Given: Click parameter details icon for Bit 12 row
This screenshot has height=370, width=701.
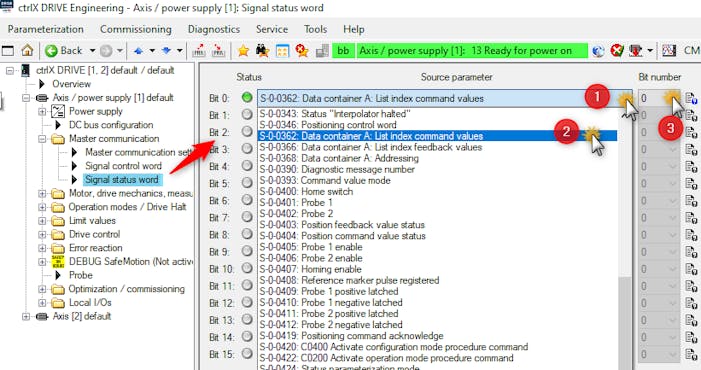Looking at the screenshot, I should [x=691, y=303].
